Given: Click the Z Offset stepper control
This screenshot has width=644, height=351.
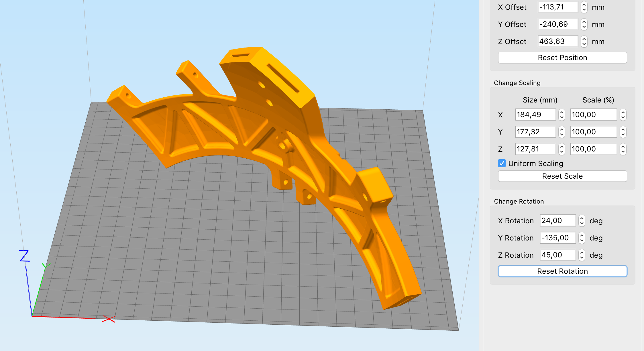Looking at the screenshot, I should coord(584,42).
